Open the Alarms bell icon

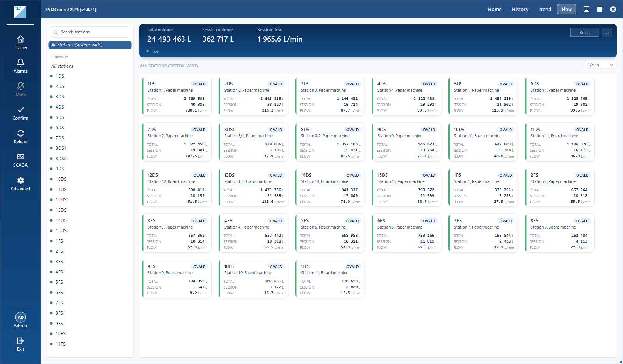21,63
